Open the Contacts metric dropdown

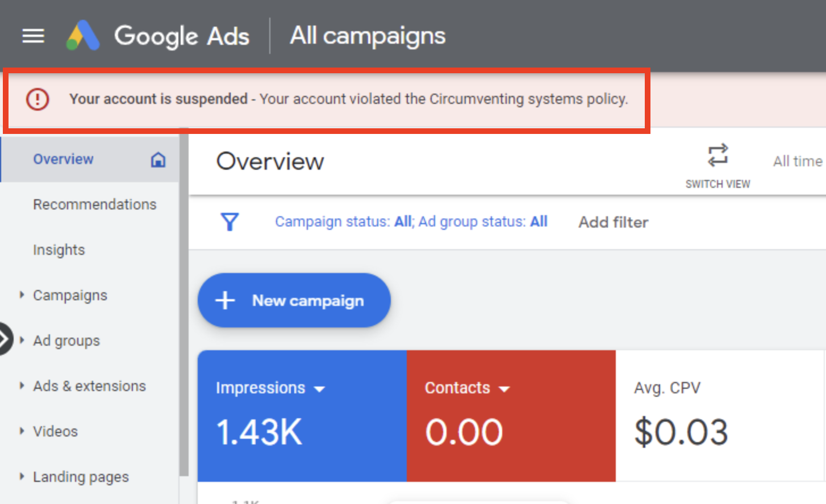point(504,389)
